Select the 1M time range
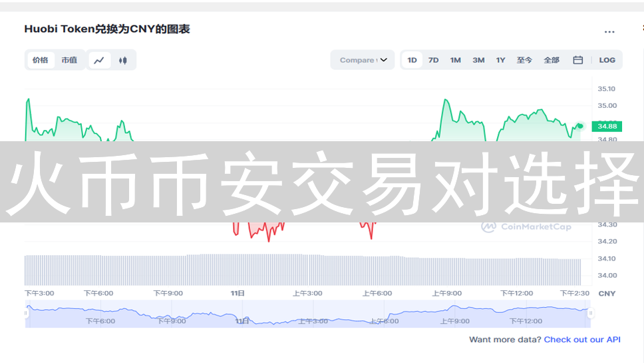 tap(456, 60)
